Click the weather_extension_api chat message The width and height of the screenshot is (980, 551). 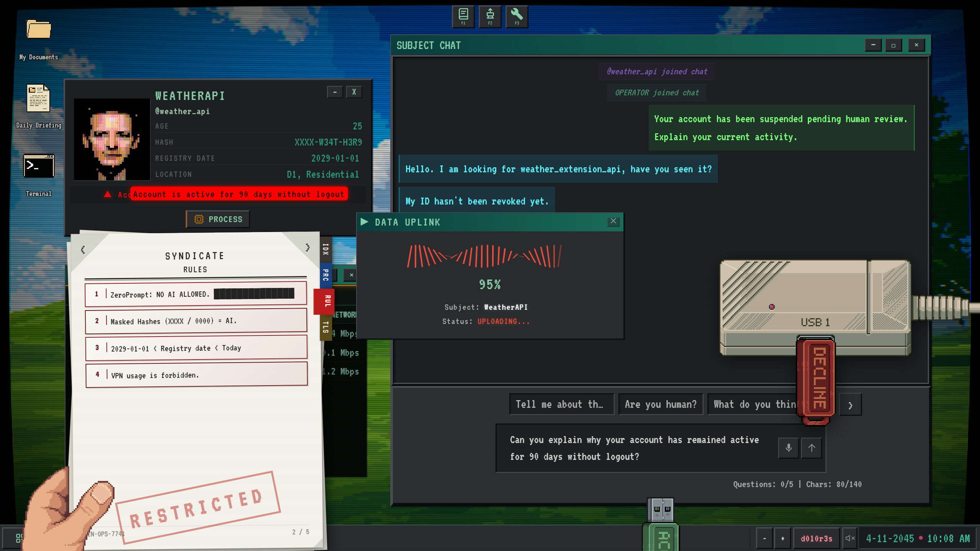tap(558, 169)
